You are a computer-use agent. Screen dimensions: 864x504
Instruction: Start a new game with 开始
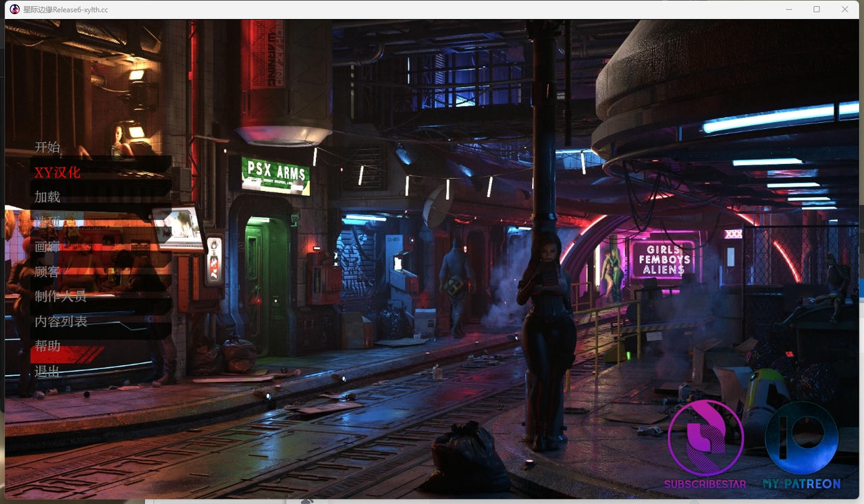tap(47, 147)
